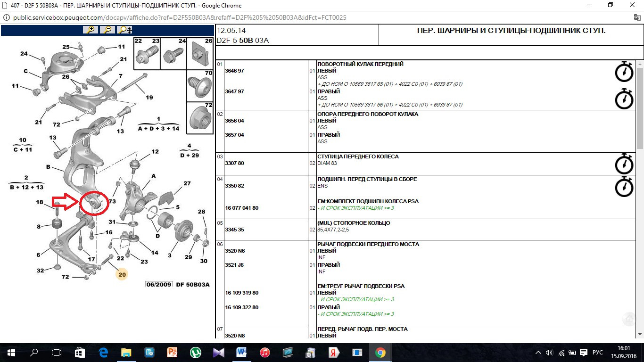Zoom out of the parts diagram

(108, 29)
